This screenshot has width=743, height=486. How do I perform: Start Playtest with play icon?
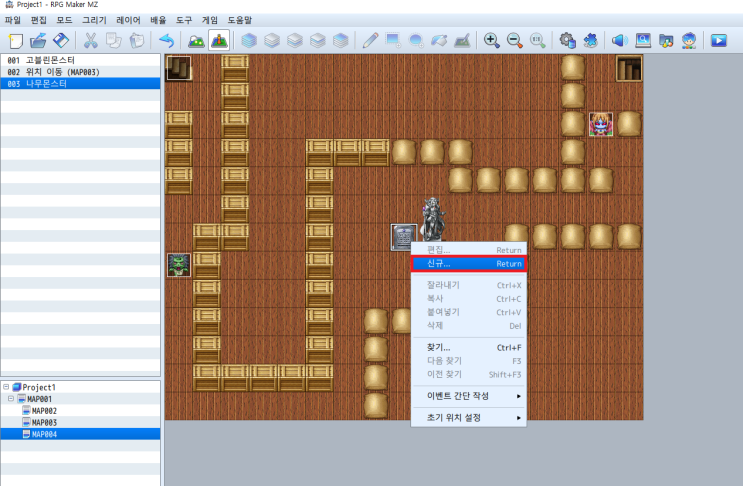tap(718, 41)
